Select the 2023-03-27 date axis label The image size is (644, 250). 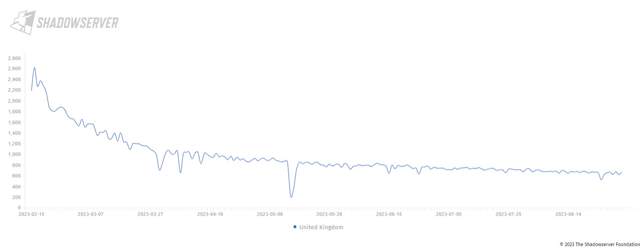coord(150,214)
